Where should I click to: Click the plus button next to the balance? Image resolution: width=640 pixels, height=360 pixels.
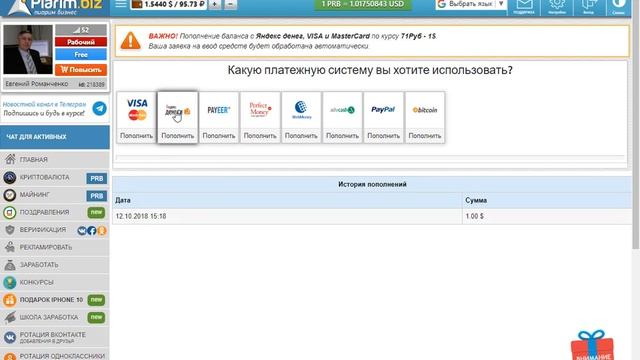[x=215, y=4]
